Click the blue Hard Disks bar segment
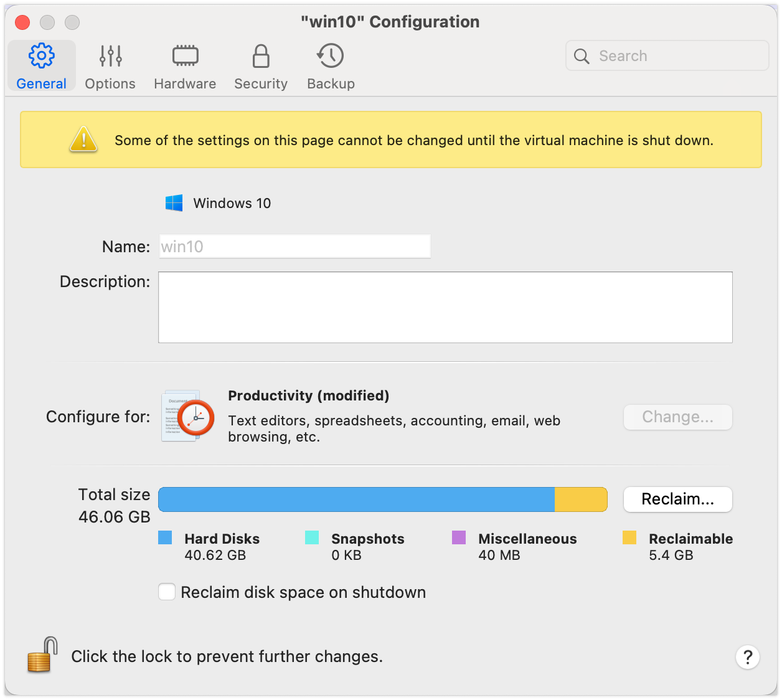Viewport: 782px width, 700px height. 357,499
